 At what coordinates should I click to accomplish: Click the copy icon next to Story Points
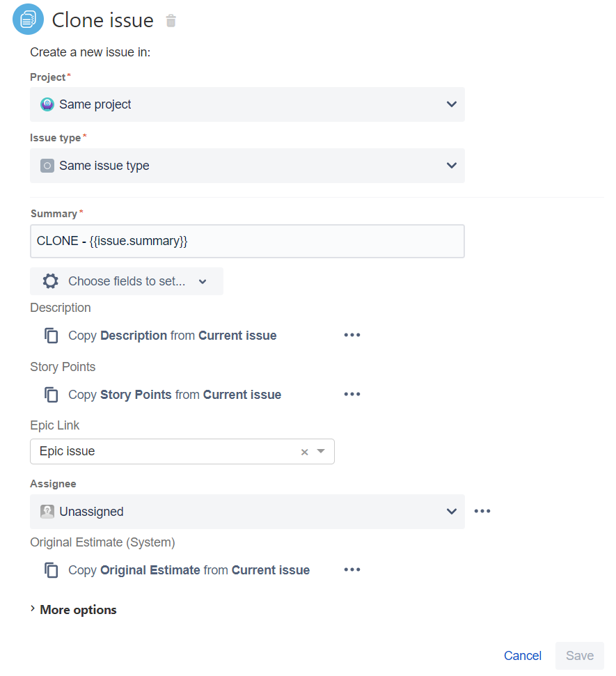point(52,395)
